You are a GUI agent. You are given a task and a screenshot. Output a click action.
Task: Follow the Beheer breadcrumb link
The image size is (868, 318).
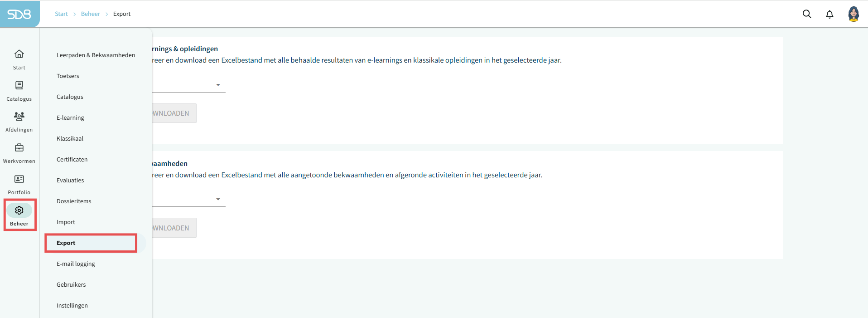click(x=91, y=14)
